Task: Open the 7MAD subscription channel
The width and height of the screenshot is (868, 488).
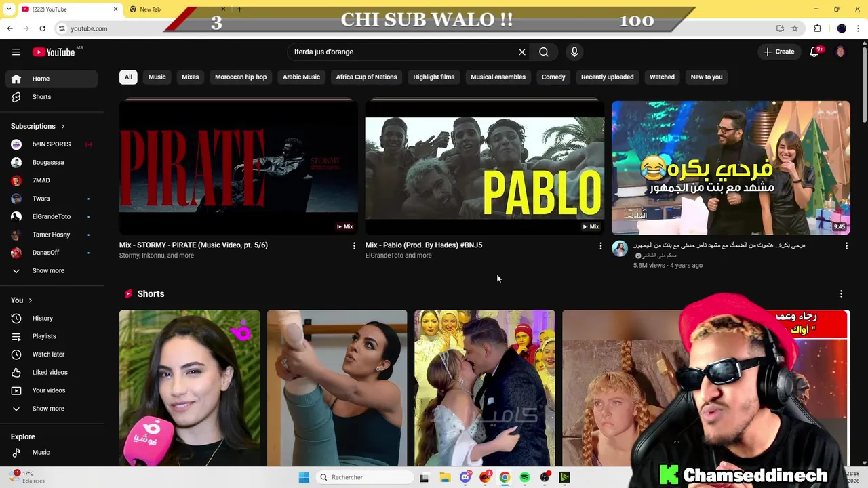Action: pos(52,180)
